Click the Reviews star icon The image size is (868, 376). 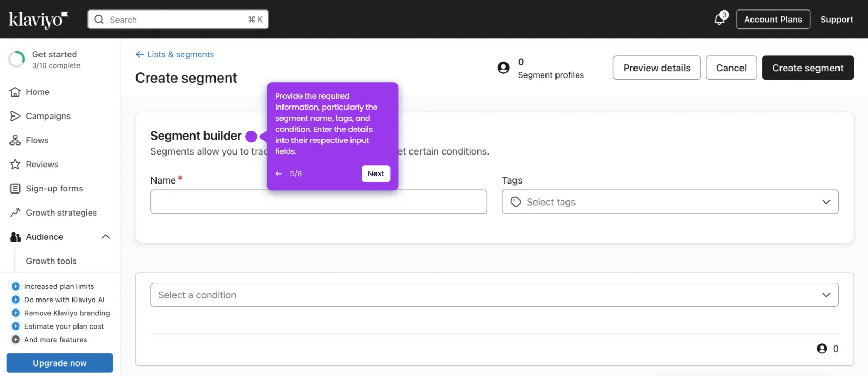[x=15, y=165]
